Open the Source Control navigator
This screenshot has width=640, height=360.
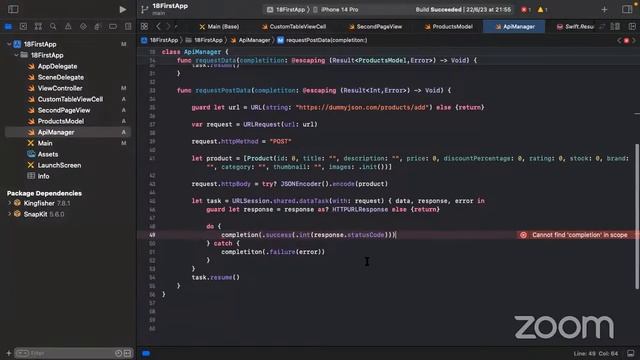tap(23, 27)
